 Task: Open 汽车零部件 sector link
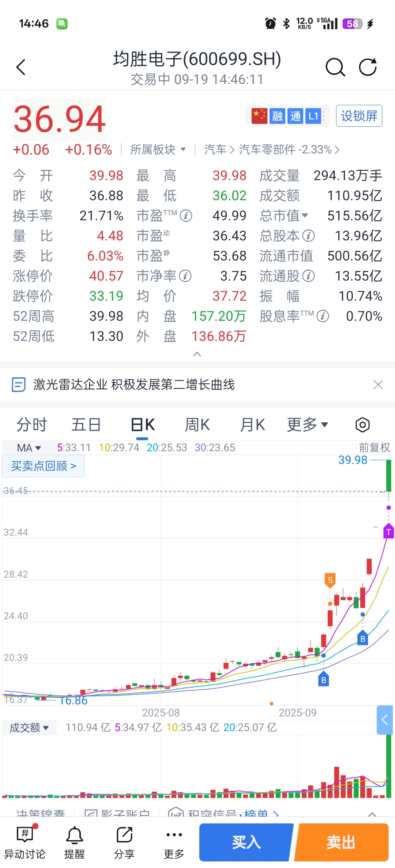(289, 149)
